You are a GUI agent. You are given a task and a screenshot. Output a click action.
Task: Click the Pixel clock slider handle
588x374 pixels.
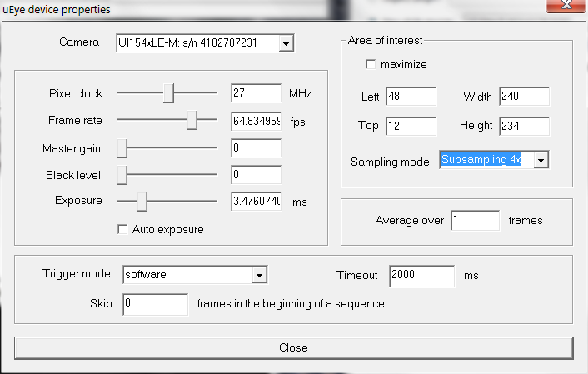[169, 93]
